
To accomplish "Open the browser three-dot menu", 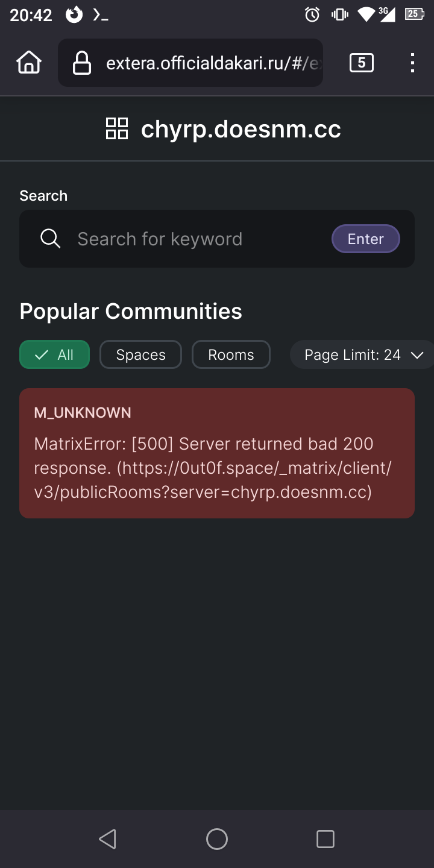I will [412, 63].
